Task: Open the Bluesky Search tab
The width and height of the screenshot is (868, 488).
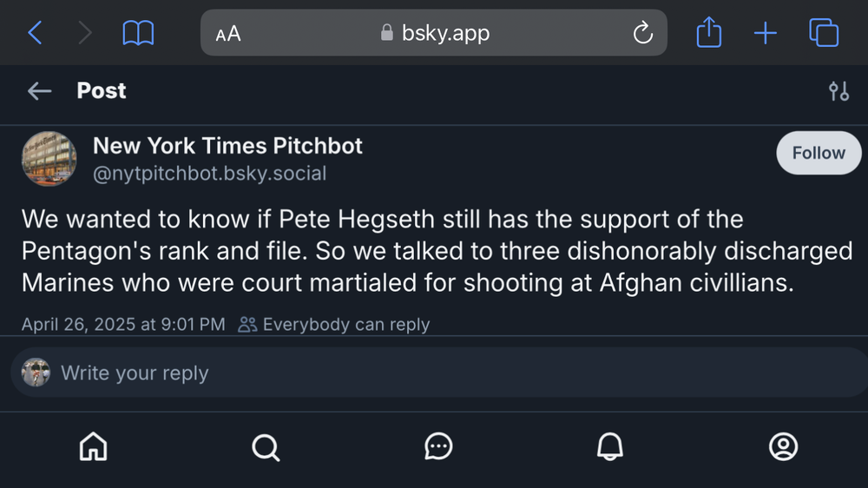Action: pyautogui.click(x=266, y=446)
